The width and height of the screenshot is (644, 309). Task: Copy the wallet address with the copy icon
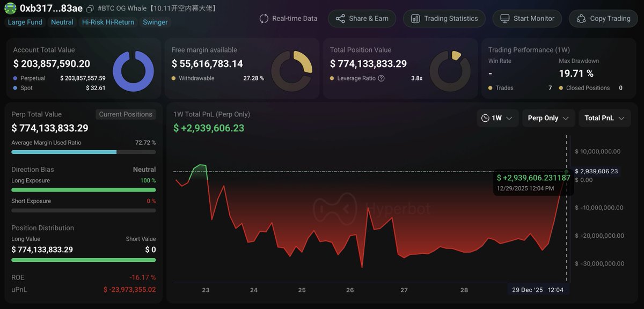click(90, 9)
